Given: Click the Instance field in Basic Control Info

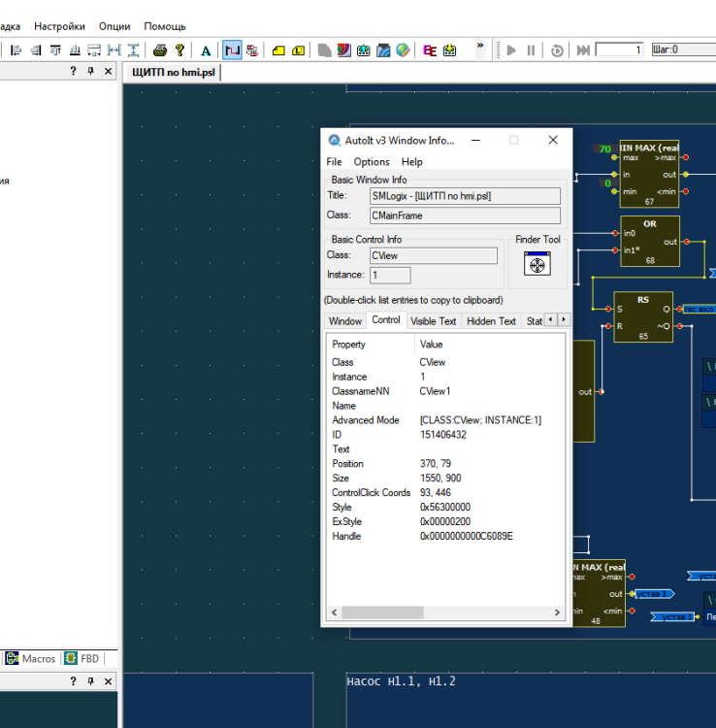Looking at the screenshot, I should [x=390, y=276].
